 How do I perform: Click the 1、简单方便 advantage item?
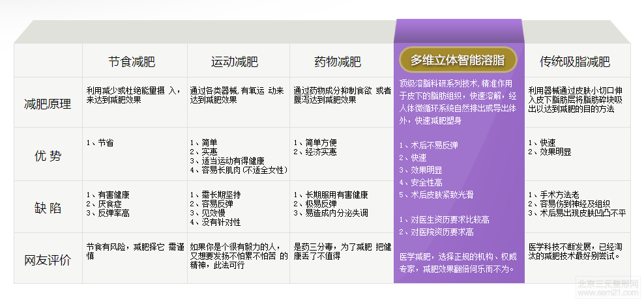coord(315,143)
